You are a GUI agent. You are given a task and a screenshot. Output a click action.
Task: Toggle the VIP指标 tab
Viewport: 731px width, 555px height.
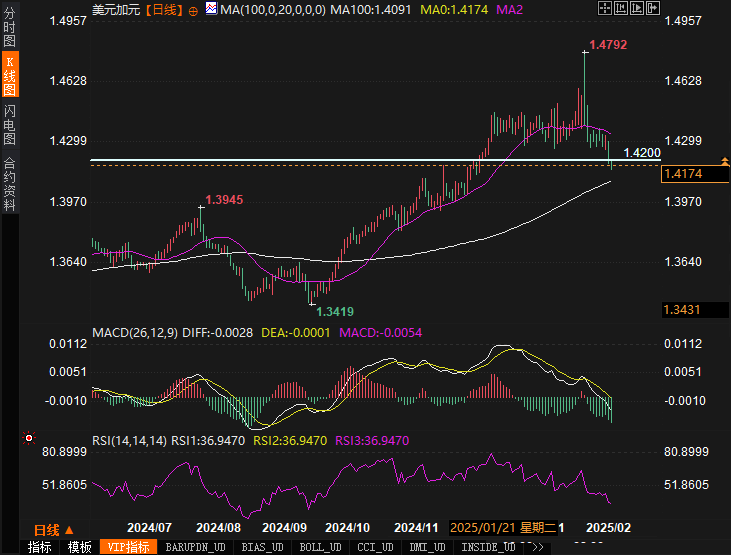point(129,547)
